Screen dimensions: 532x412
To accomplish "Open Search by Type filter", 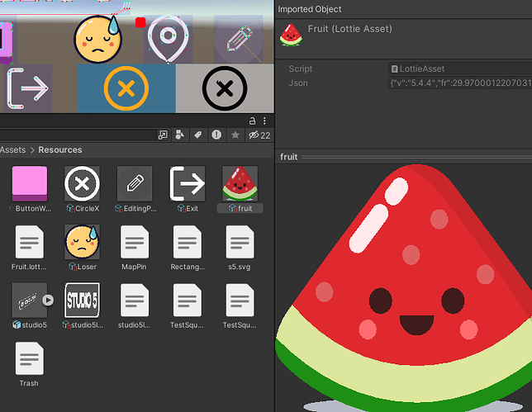I will pos(180,135).
